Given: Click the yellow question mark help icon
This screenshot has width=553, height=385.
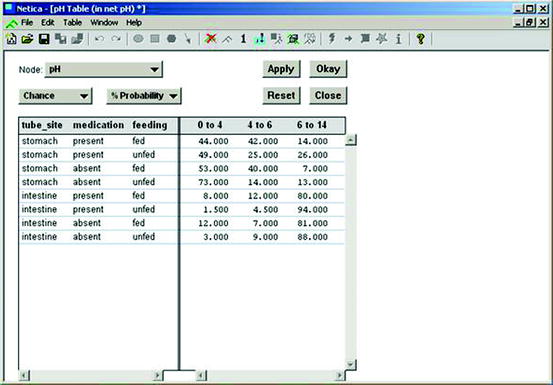Looking at the screenshot, I should [x=420, y=38].
